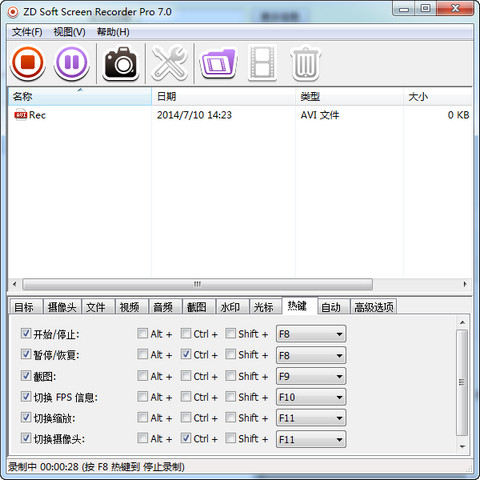Click the horizontal scrollbar of the file list
This screenshot has height=480, width=480.
click(x=197, y=284)
